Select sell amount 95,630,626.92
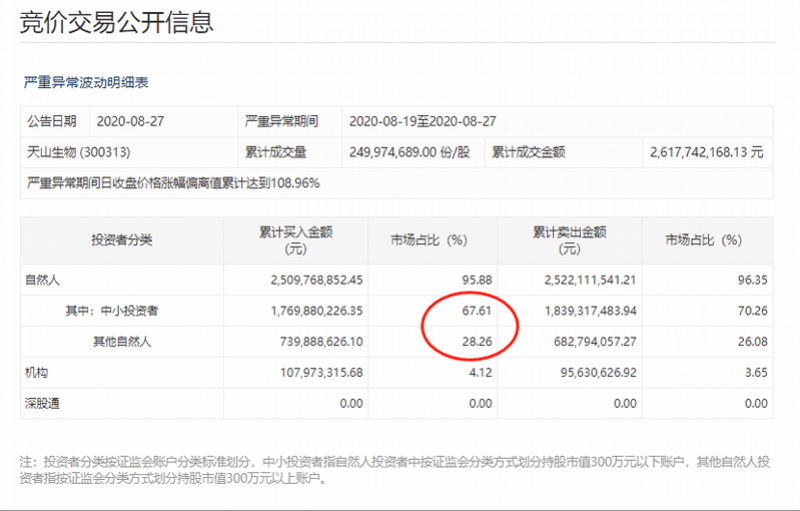This screenshot has height=511, width=800. (x=598, y=372)
